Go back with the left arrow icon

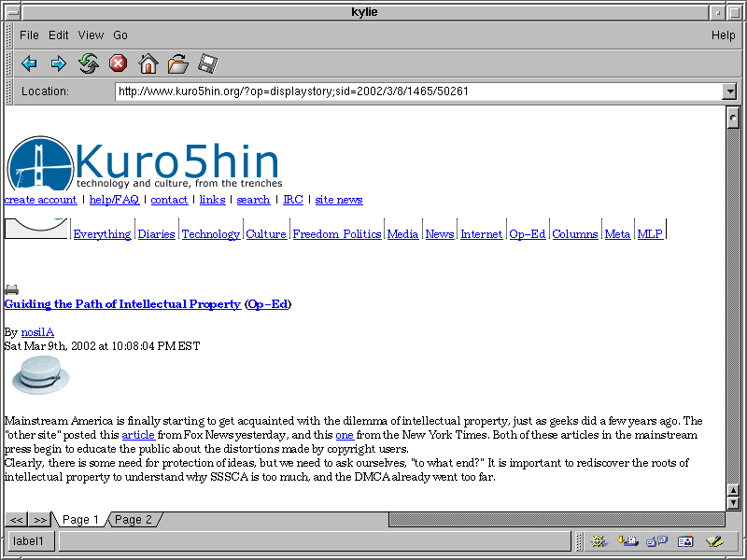pyautogui.click(x=29, y=63)
